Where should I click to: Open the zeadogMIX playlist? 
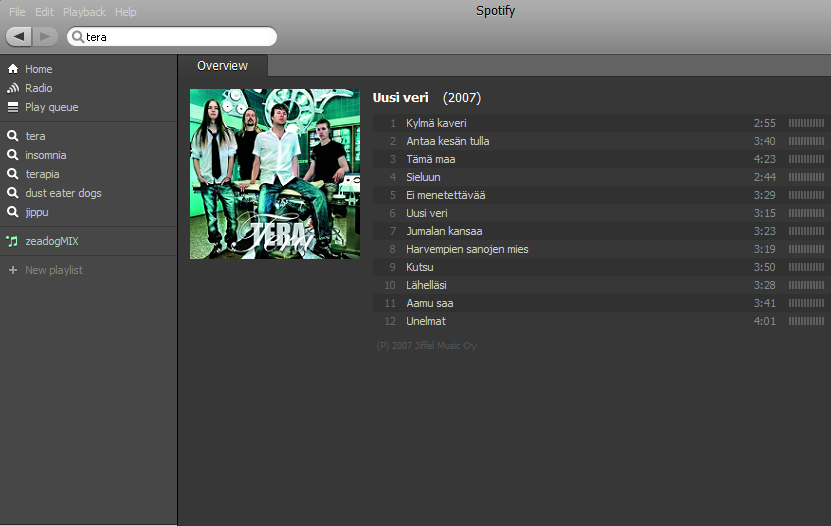pyautogui.click(x=52, y=242)
